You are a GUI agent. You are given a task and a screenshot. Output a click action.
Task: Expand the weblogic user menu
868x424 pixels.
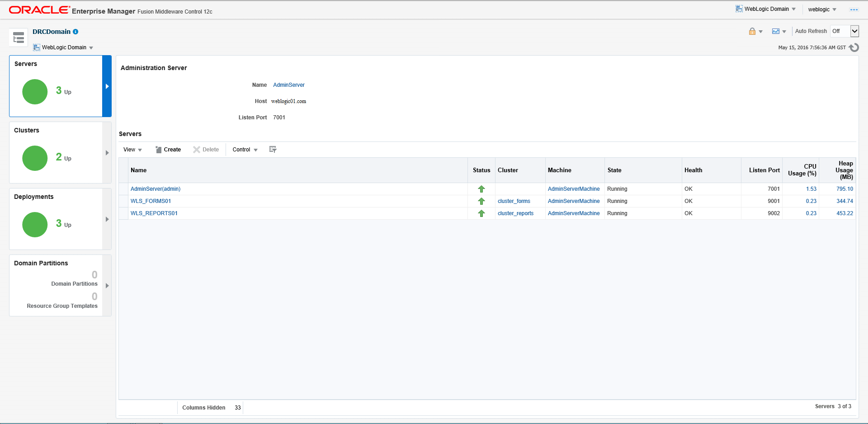click(822, 9)
